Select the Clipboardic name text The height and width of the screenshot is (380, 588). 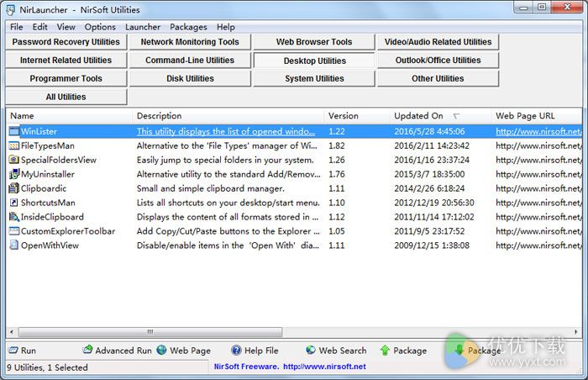[x=44, y=188]
